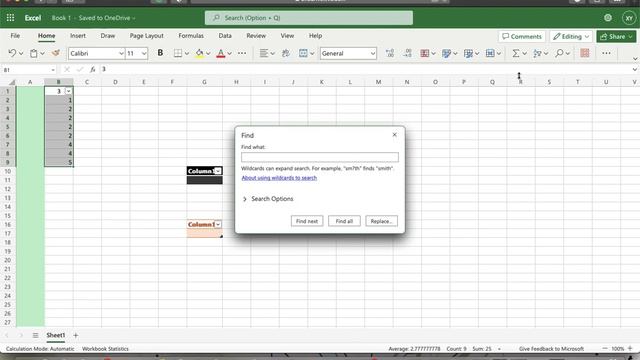Click the Undo icon
This screenshot has height=360, width=640.
coord(12,53)
